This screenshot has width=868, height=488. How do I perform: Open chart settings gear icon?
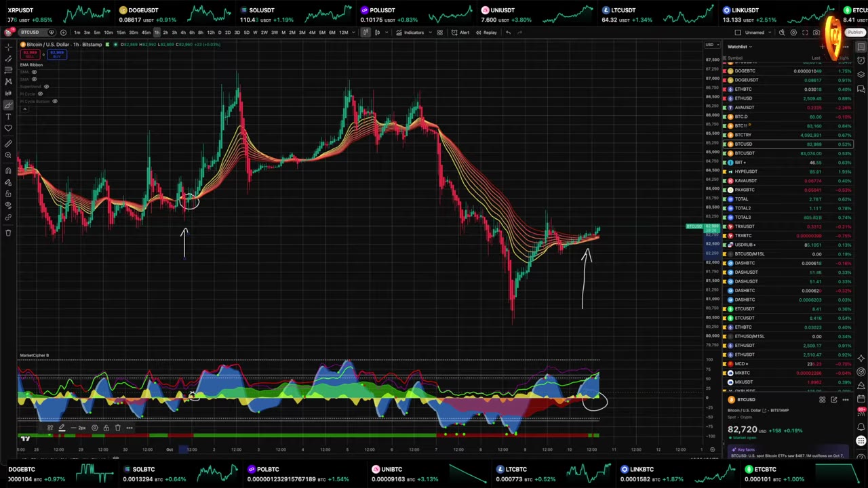click(793, 33)
